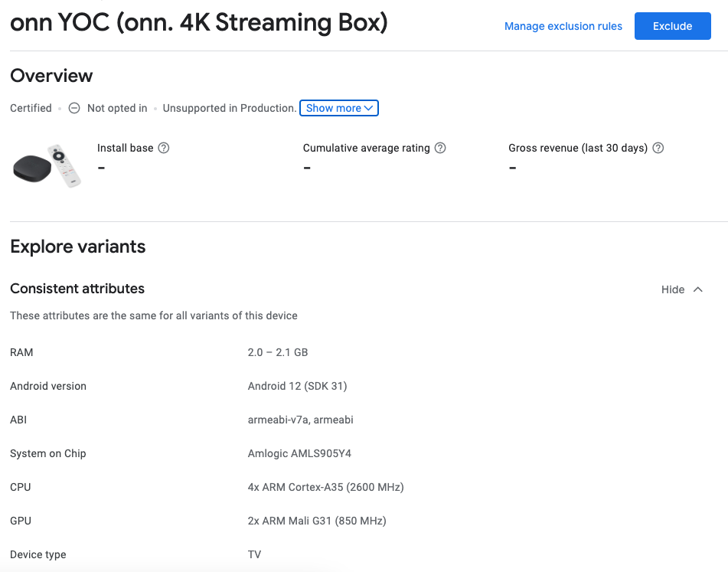Select the RAM value 2.0 – 2.1 GB

278,352
